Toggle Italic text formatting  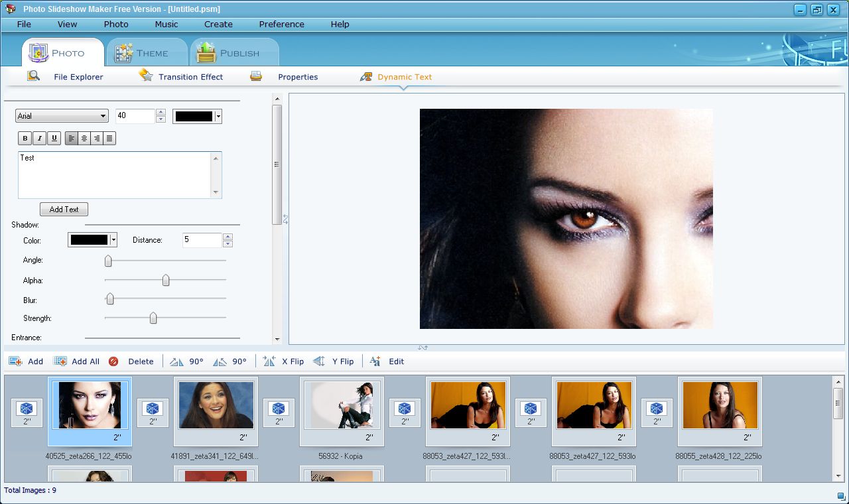click(40, 138)
